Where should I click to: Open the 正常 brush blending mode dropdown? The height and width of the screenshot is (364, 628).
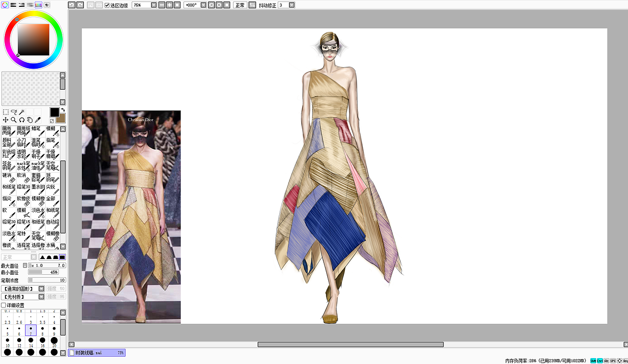coord(19,257)
